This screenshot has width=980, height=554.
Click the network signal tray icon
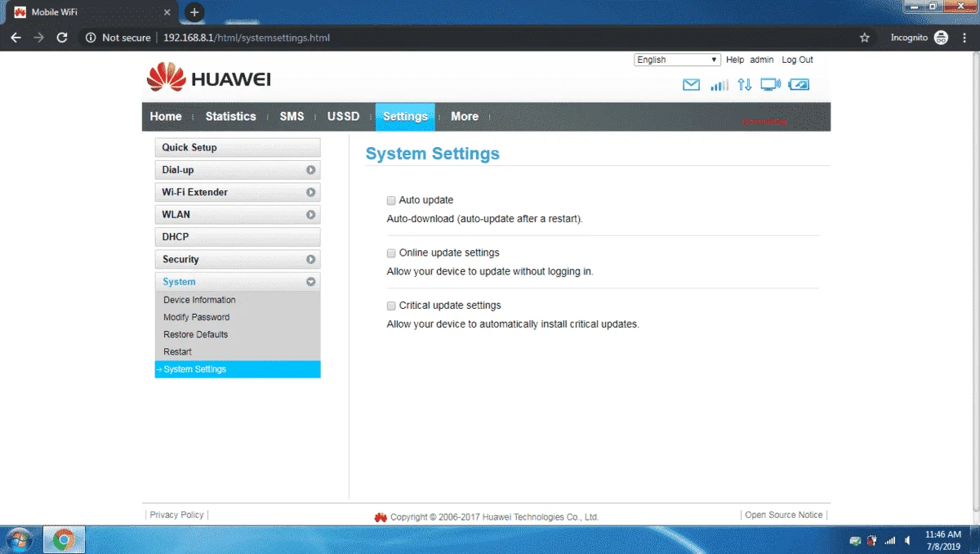point(890,540)
